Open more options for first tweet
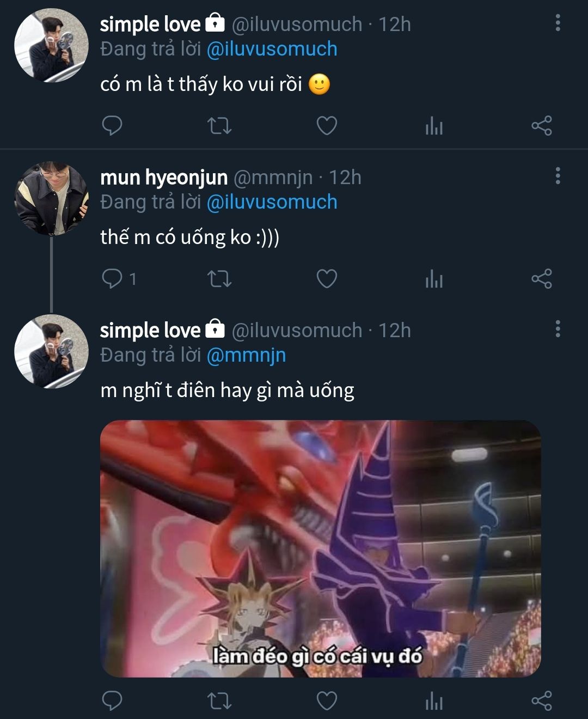 (x=558, y=23)
